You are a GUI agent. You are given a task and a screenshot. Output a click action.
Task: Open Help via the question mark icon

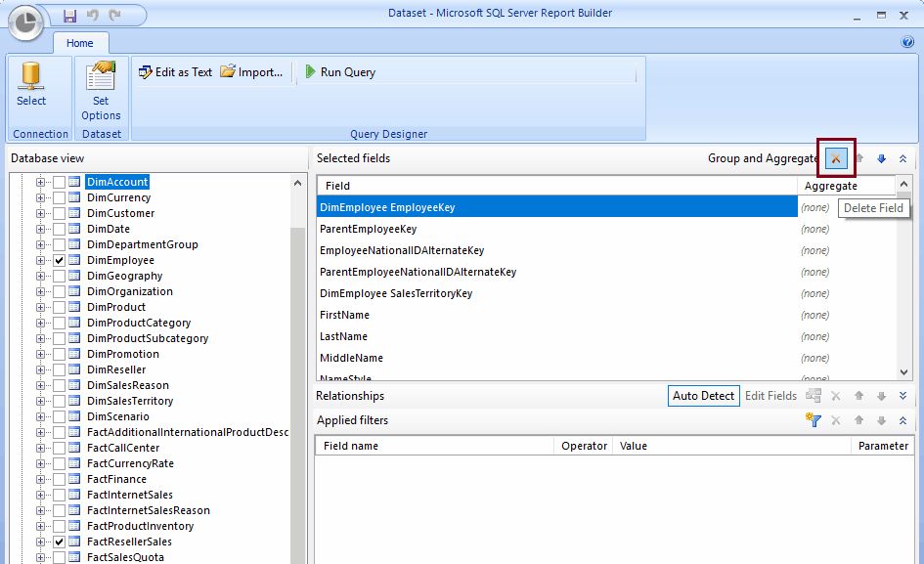click(x=907, y=42)
